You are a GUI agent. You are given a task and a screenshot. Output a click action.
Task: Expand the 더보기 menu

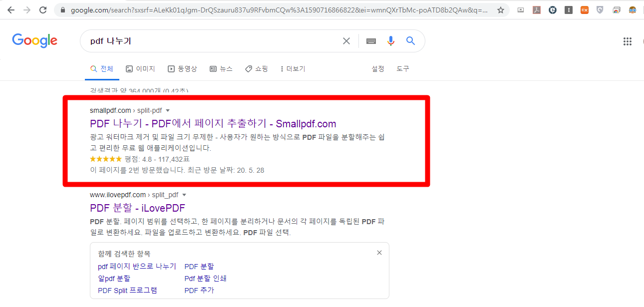pos(293,69)
